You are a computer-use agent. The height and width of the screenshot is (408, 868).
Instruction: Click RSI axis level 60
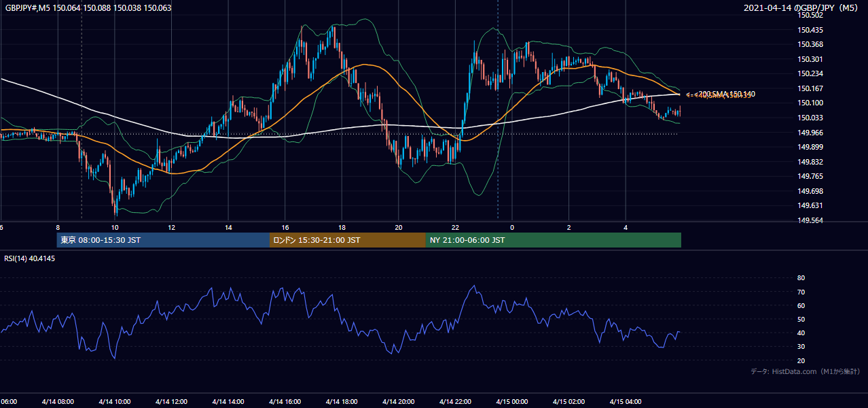[801, 305]
